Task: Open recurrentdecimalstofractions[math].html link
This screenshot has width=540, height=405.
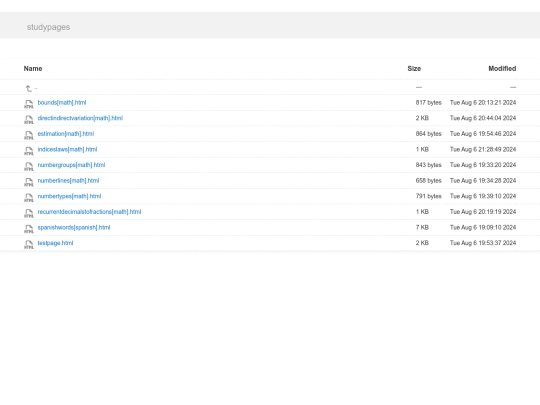Action: tap(89, 212)
